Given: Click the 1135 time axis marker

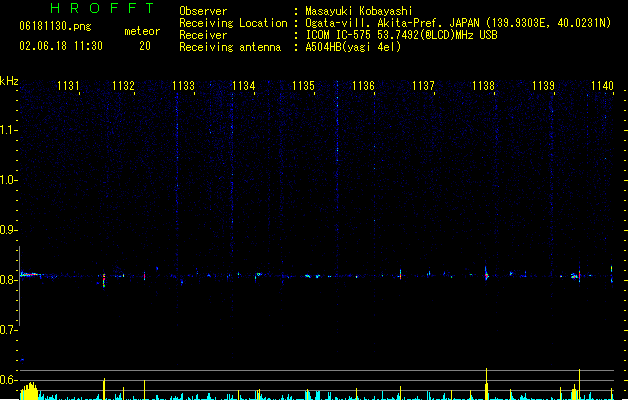Looking at the screenshot, I should [303, 86].
